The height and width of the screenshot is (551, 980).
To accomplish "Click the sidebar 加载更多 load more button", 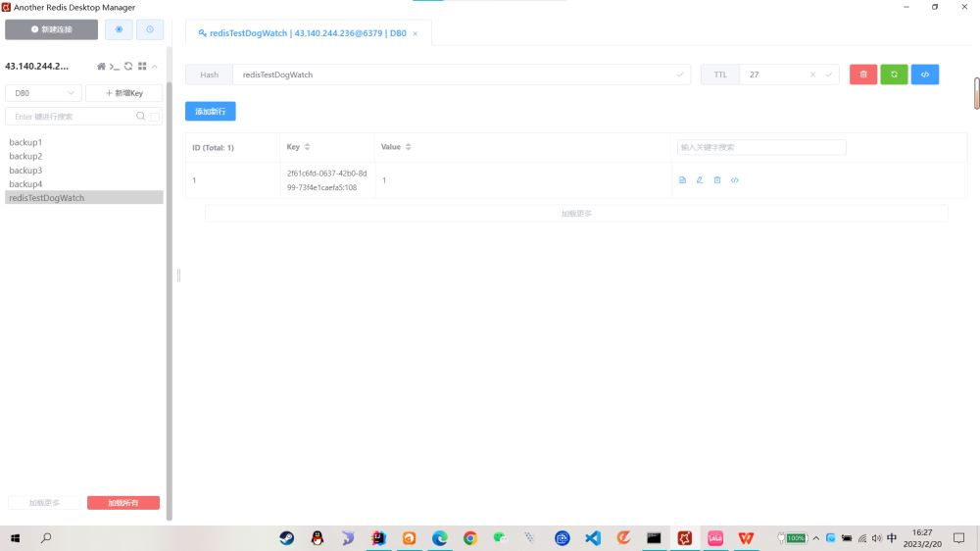I will (x=44, y=503).
